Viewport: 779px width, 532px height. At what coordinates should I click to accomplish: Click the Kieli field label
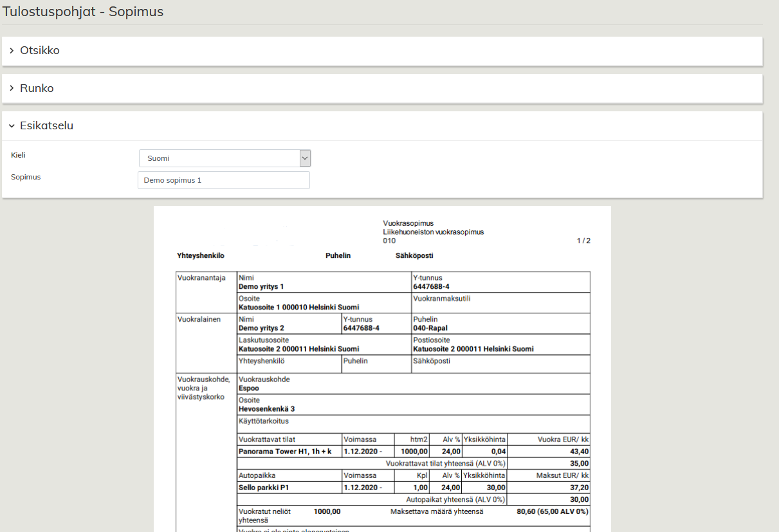(18, 155)
